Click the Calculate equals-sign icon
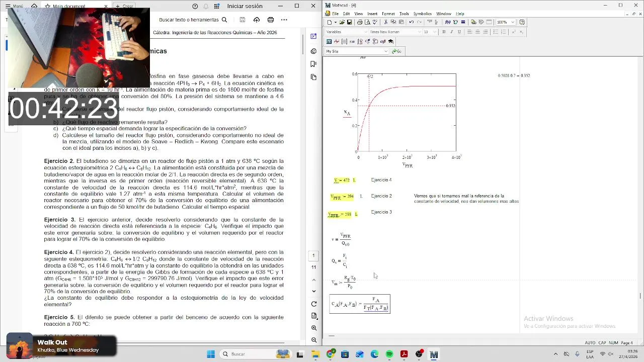Viewport: 644px width, 362px height. pos(463,22)
